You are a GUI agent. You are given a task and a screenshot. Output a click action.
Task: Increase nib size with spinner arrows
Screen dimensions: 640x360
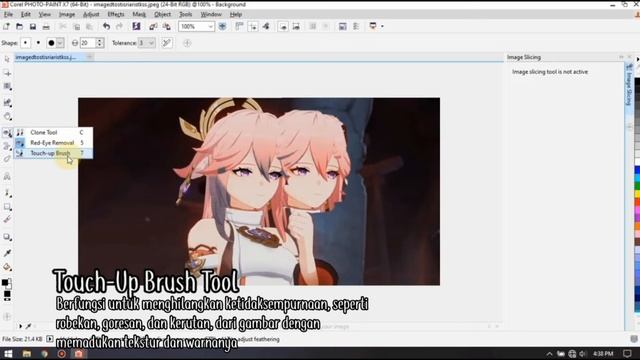tap(100, 40)
